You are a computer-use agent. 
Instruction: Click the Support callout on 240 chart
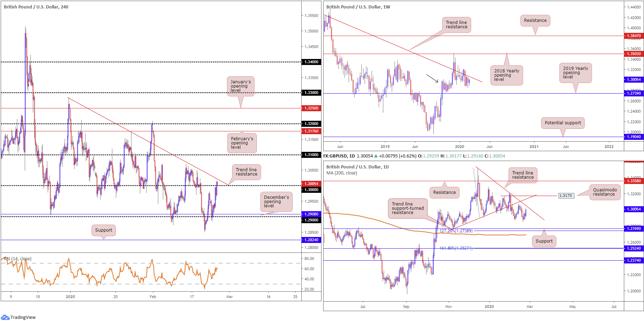(104, 230)
